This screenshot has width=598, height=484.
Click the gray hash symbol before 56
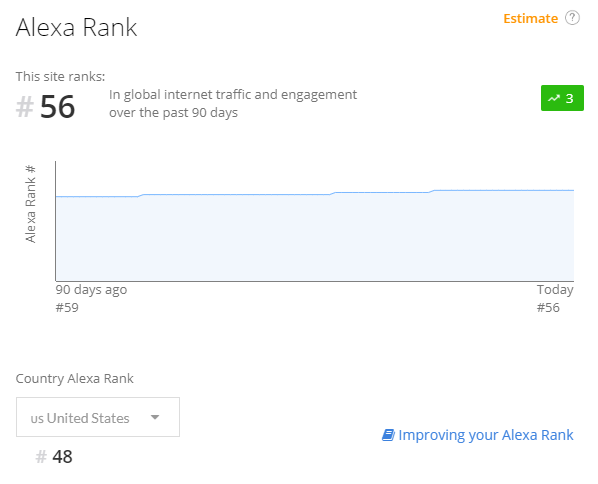[x=25, y=107]
